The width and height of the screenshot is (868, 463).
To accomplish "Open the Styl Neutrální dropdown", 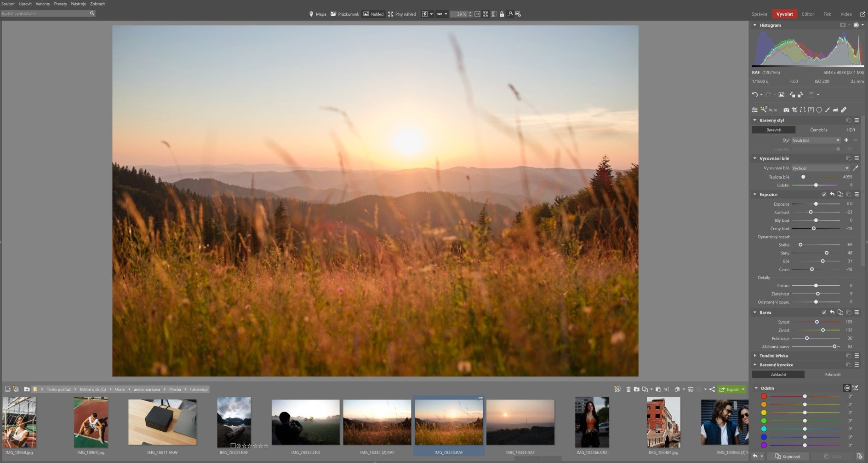I will [x=816, y=140].
